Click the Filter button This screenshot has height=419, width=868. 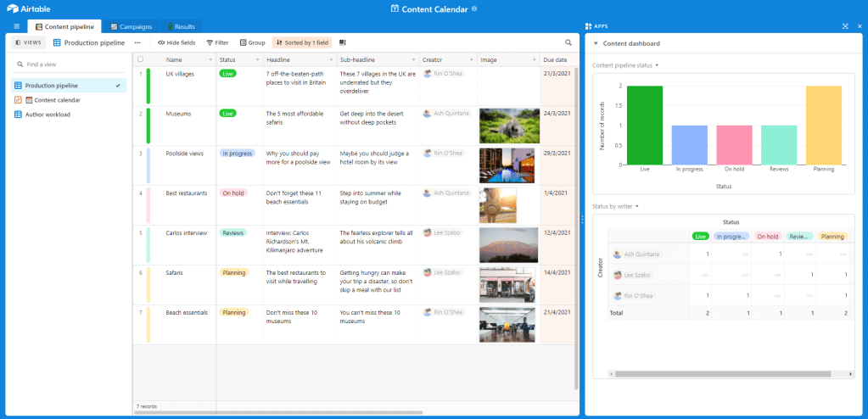(x=217, y=42)
